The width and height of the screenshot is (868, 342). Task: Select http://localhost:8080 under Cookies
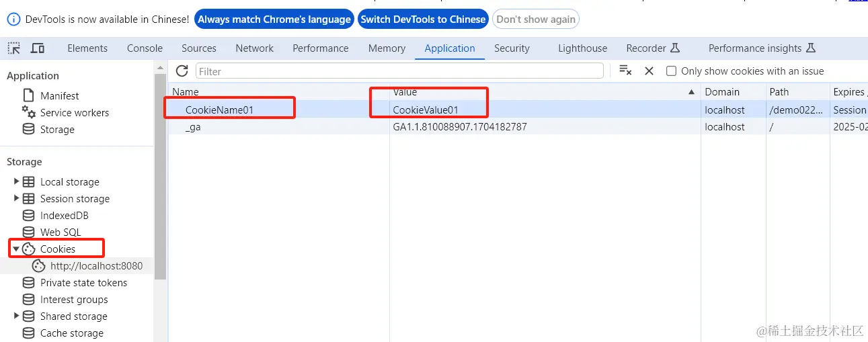coord(96,265)
